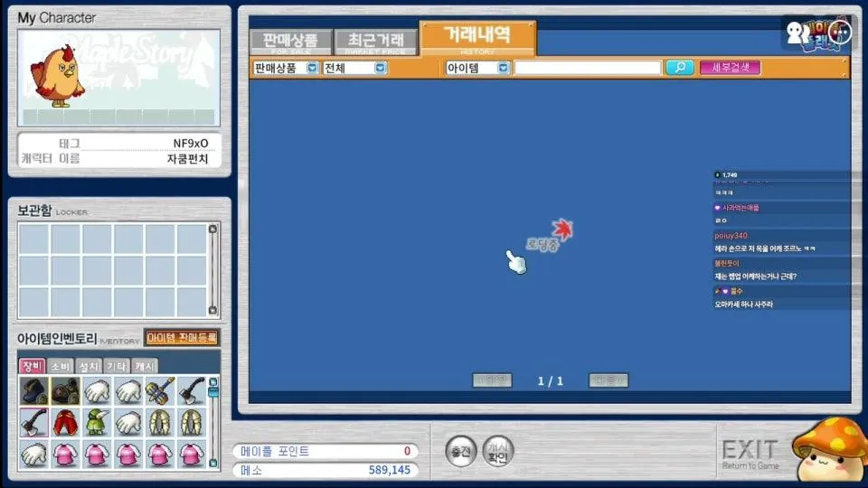Pick the white glove next to the green costume
The width and height of the screenshot is (868, 488).
click(x=128, y=423)
